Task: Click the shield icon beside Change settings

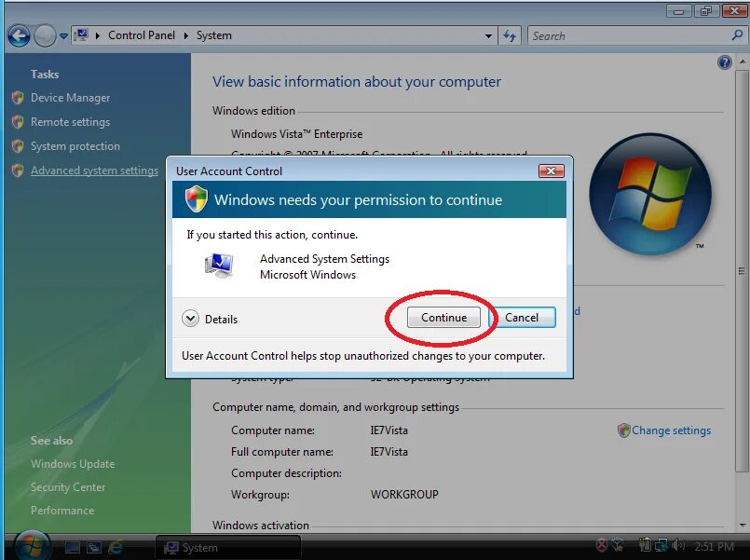Action: coord(623,430)
